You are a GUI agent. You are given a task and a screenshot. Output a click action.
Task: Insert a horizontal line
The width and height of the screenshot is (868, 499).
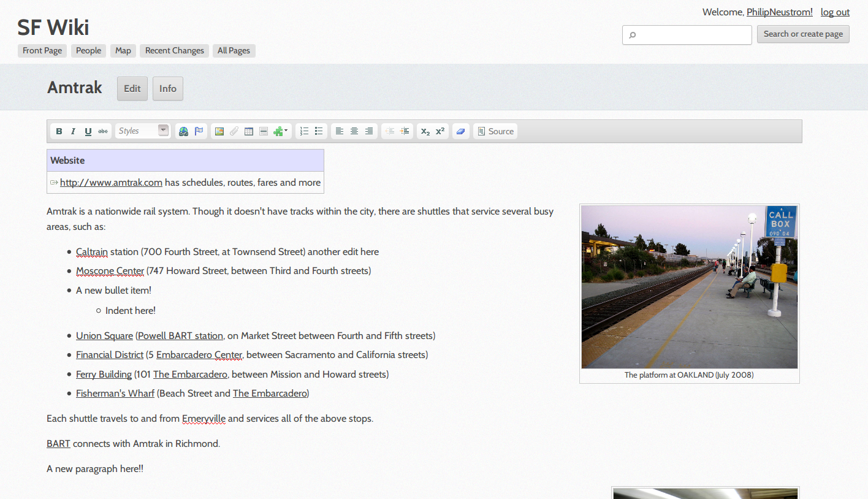pos(263,131)
